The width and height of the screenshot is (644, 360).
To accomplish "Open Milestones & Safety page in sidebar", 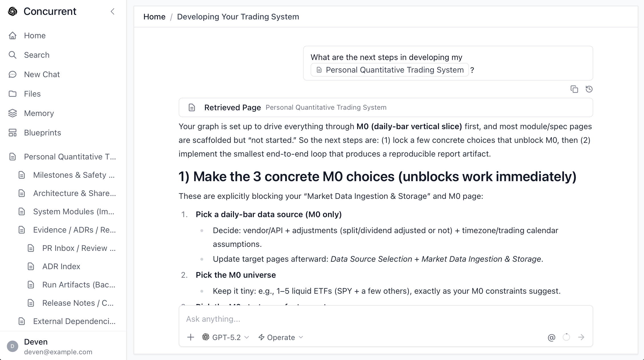I will pos(74,175).
